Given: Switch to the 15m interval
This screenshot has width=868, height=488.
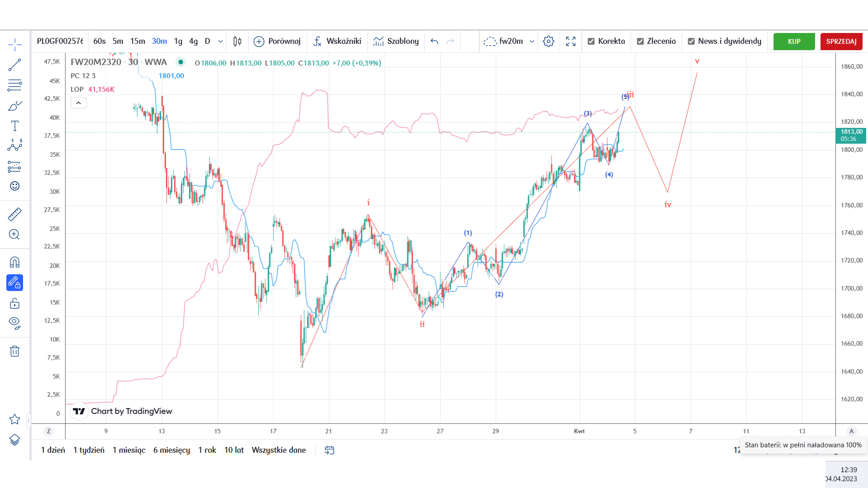Looking at the screenshot, I should [137, 41].
